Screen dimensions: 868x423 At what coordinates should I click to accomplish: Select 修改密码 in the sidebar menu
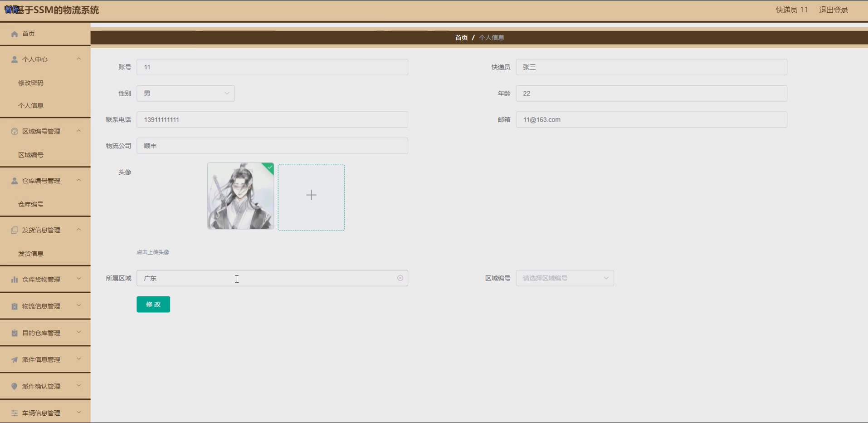point(31,83)
